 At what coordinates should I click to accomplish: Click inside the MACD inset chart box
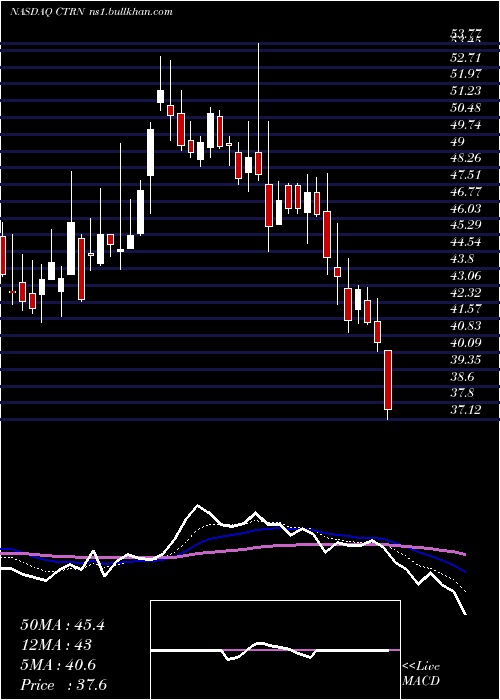pyautogui.click(x=275, y=650)
